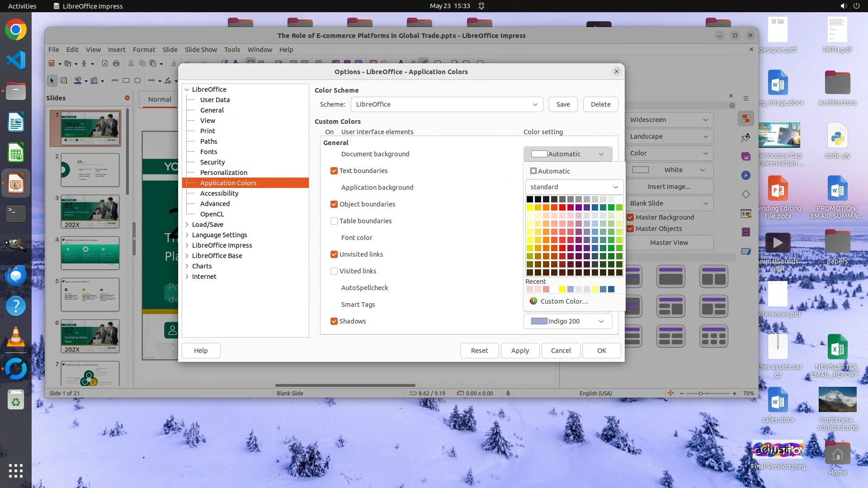Screen dimensions: 868x488
Task: Open the sidebar Gallery deck icon
Action: [x=746, y=156]
